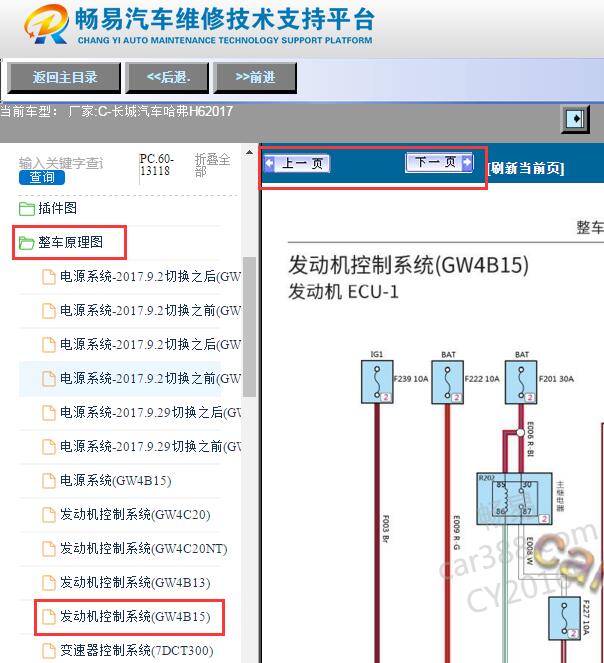Click open folder icon beside 整车原理图
This screenshot has height=663, width=604.
pos(27,243)
